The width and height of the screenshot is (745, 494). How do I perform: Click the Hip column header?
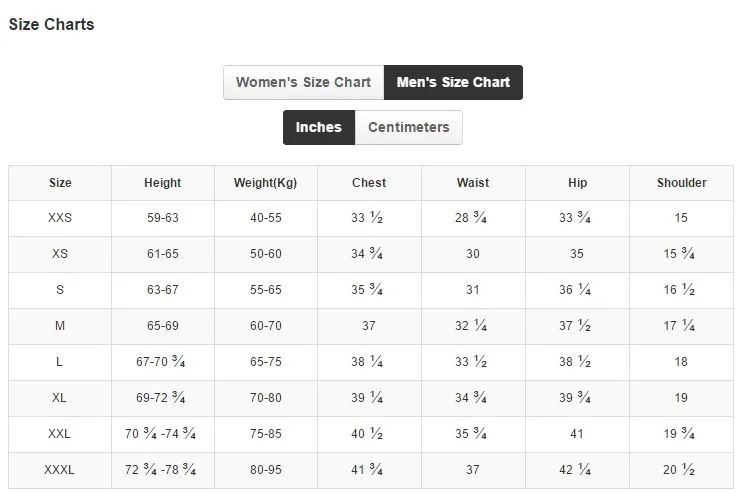(577, 183)
